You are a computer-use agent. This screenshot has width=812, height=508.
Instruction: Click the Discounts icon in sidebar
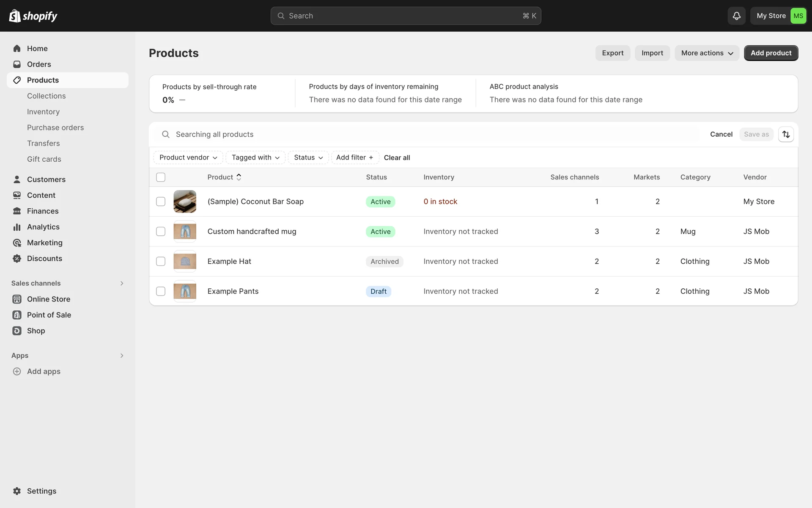pos(17,259)
